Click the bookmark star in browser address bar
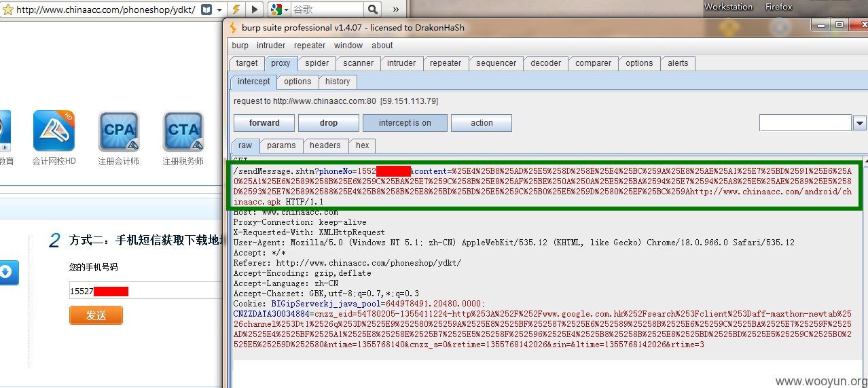This screenshot has width=868, height=388. 8,10
